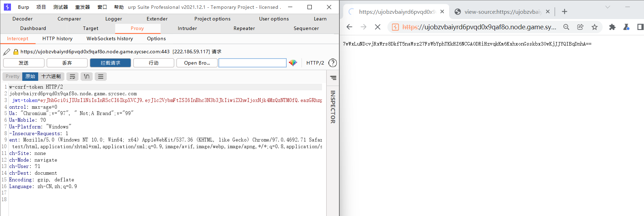
Task: Switch to the Intruder tab
Action: [187, 28]
